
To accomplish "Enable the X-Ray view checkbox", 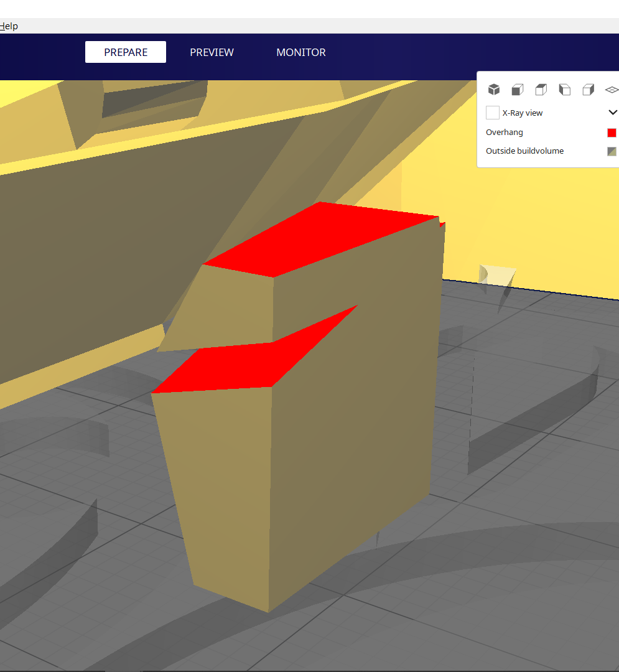I will (493, 113).
